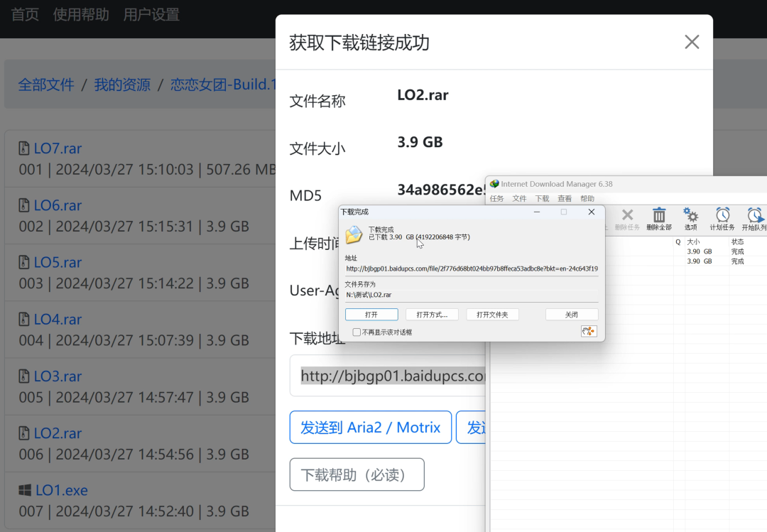Open LO6.rar file link
767x532 pixels.
point(58,205)
